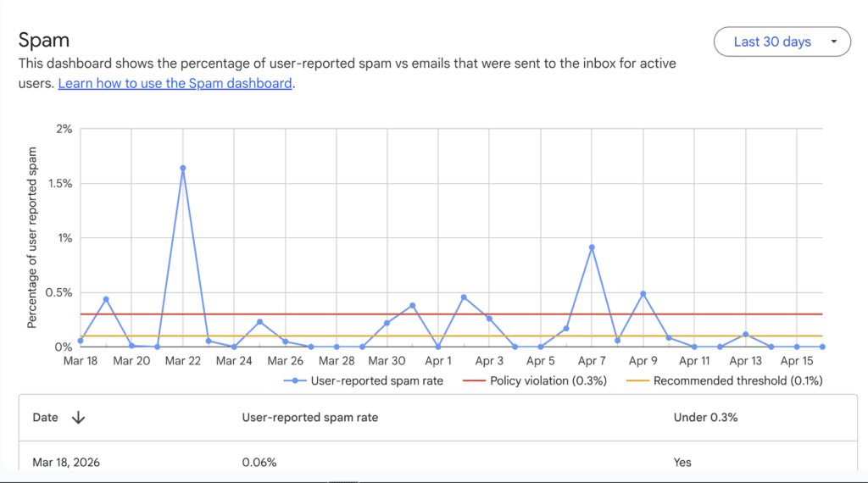
Task: Click the Apr 9 data point above the red line
Action: click(x=643, y=294)
